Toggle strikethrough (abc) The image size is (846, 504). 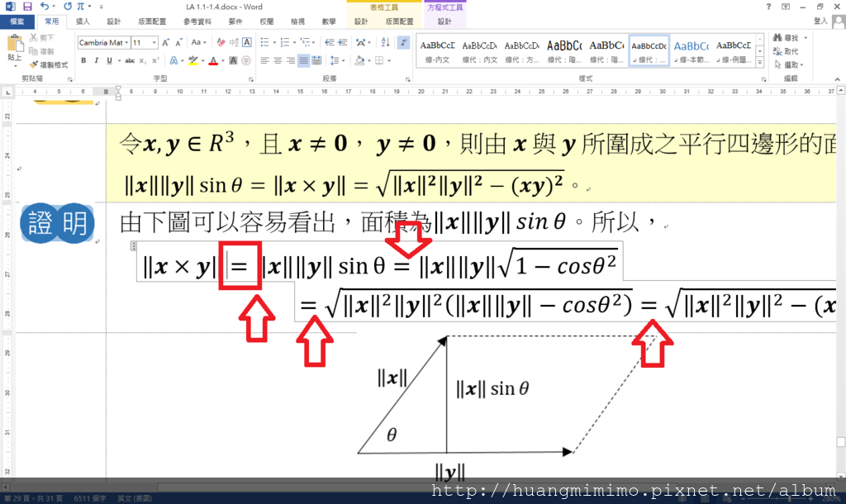pos(130,60)
